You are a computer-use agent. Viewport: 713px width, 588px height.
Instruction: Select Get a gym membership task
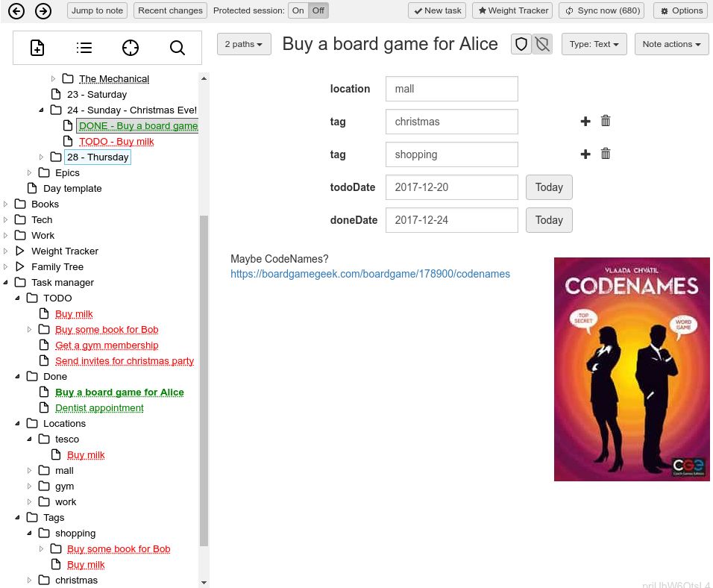[x=107, y=345]
